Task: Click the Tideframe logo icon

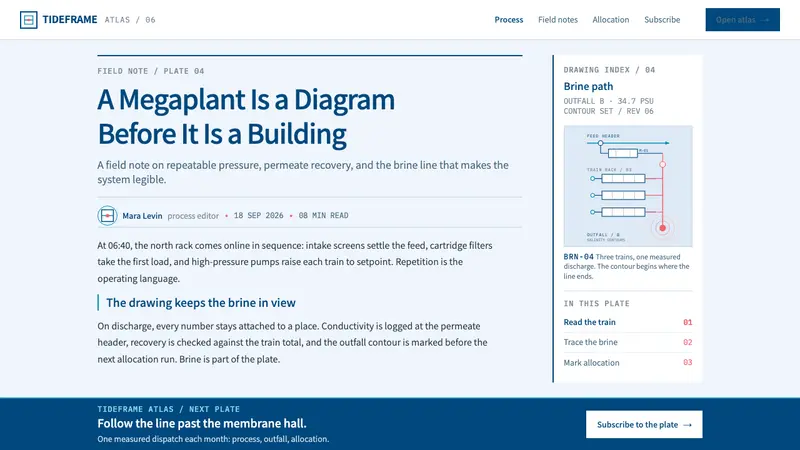Action: [x=29, y=20]
